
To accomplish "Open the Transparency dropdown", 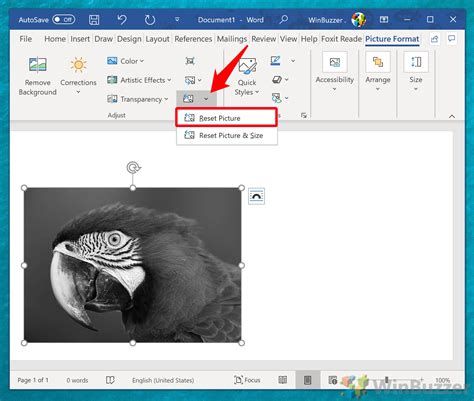I will (137, 99).
